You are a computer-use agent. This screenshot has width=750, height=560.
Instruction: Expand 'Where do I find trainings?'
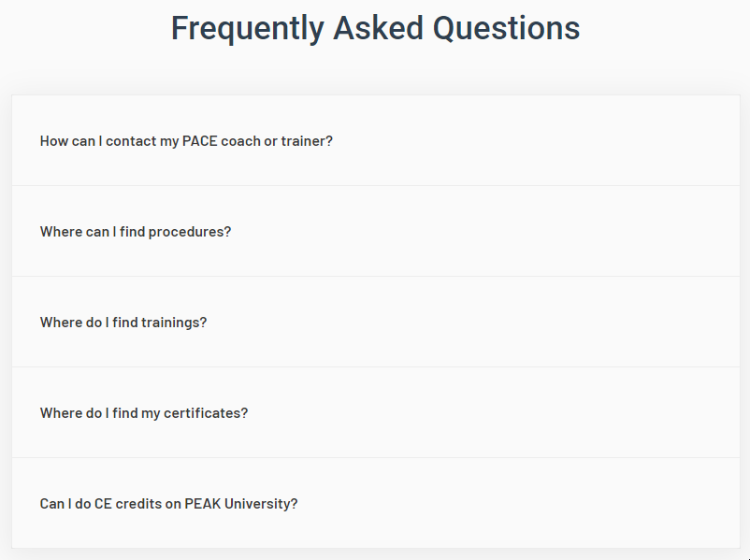tap(123, 323)
